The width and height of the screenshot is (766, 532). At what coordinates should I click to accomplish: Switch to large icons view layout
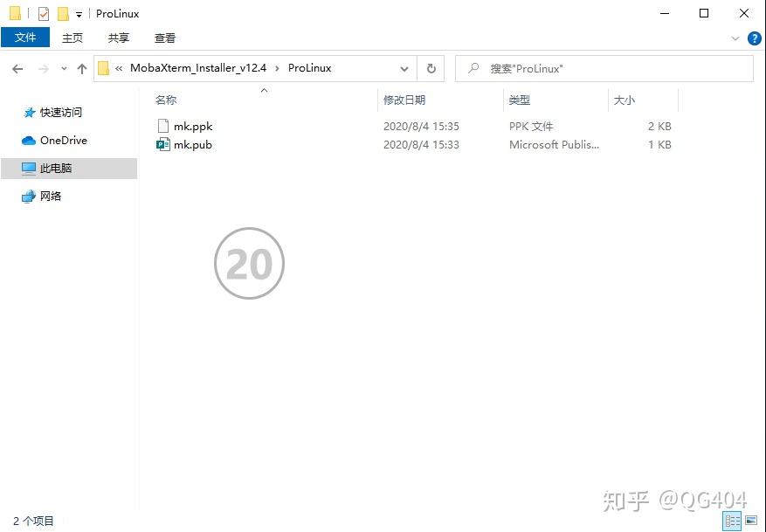pyautogui.click(x=751, y=521)
